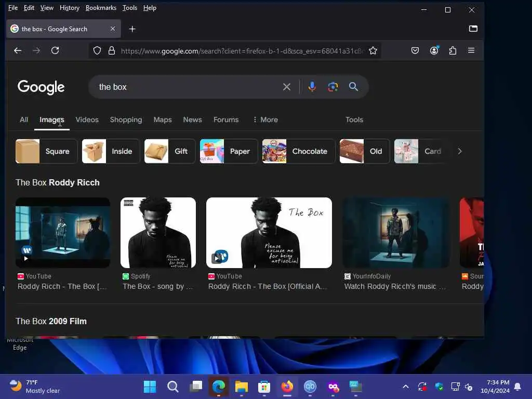The width and height of the screenshot is (532, 399).
Task: Filter images by Inside chip
Action: tap(111, 151)
